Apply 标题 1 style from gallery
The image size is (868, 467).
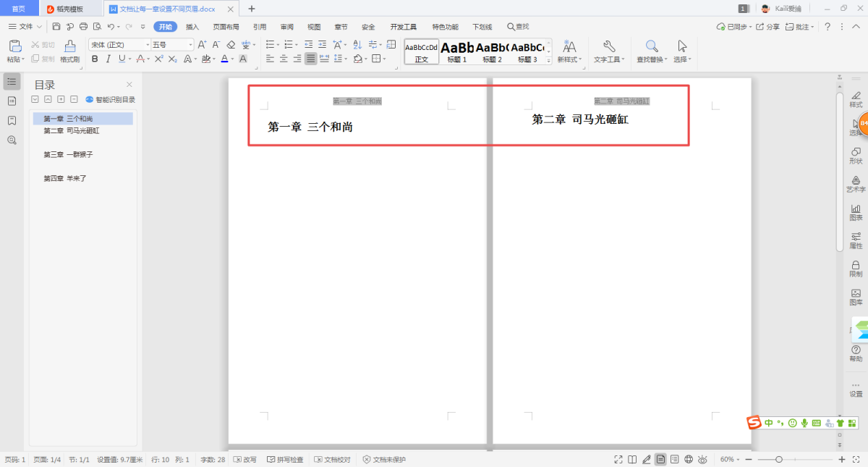(x=457, y=52)
